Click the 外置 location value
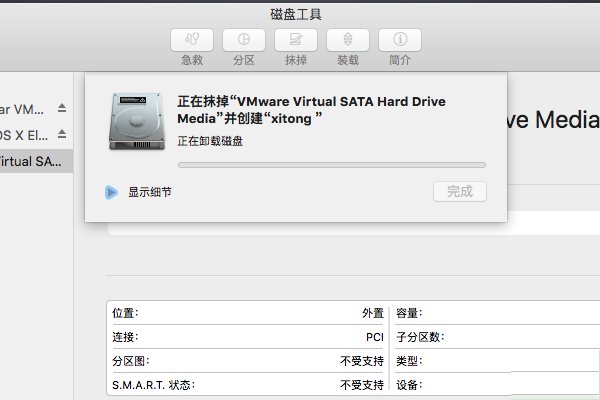Image resolution: width=600 pixels, height=400 pixels. coord(373,313)
